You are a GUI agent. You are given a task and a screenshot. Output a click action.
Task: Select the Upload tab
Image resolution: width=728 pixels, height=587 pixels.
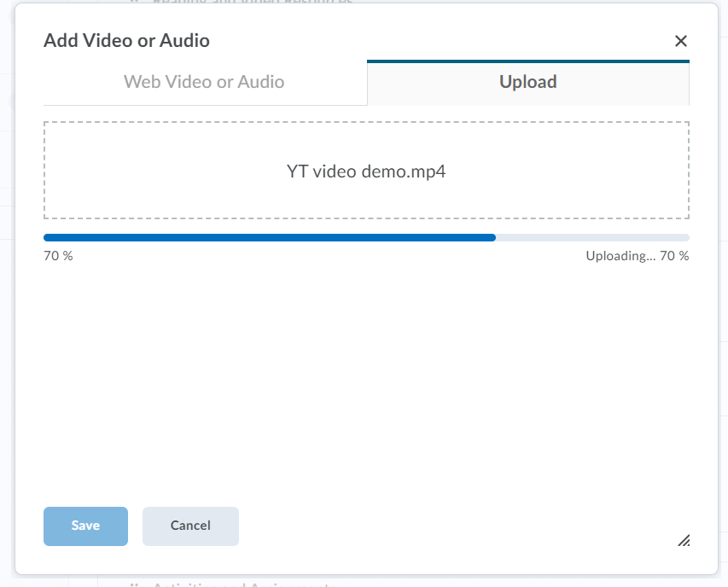point(527,82)
